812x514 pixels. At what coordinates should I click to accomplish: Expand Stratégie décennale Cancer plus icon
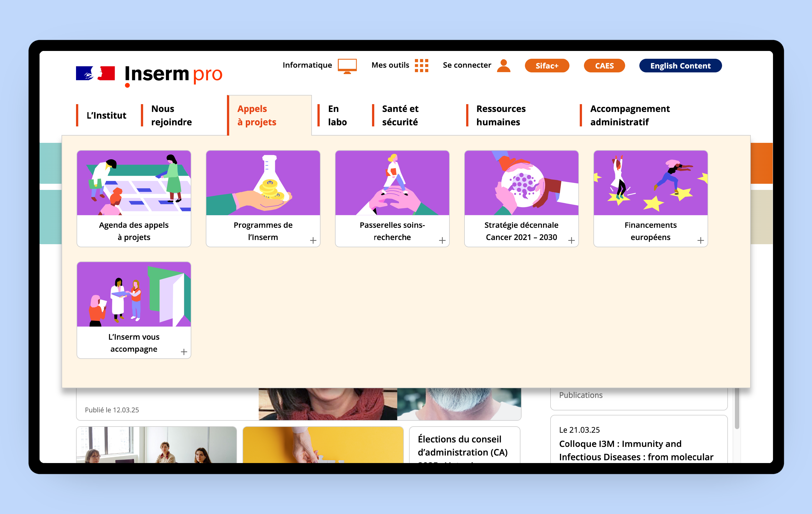571,240
